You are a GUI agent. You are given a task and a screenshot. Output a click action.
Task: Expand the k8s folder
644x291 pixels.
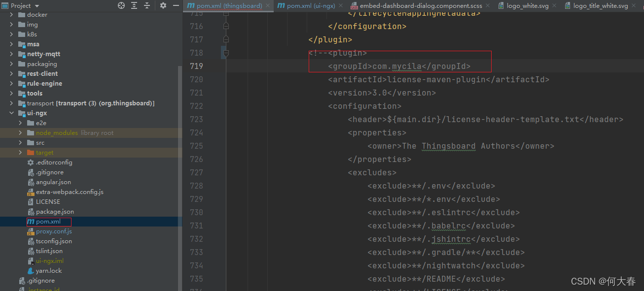[12, 34]
